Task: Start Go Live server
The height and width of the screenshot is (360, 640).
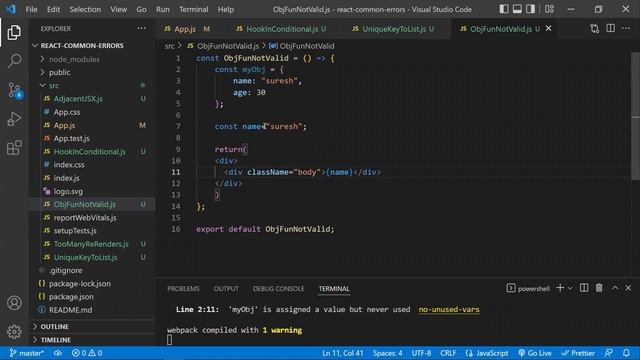Action: [x=535, y=353]
